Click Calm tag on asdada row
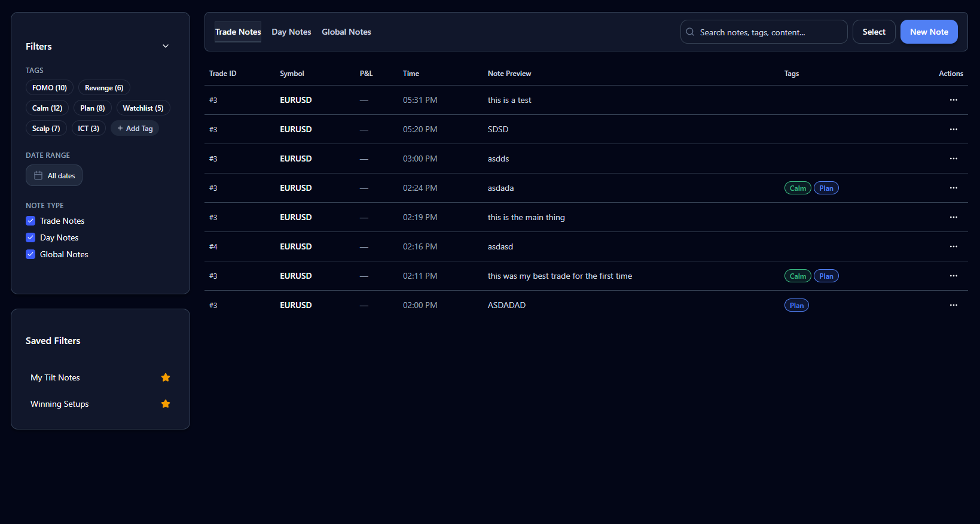 798,188
